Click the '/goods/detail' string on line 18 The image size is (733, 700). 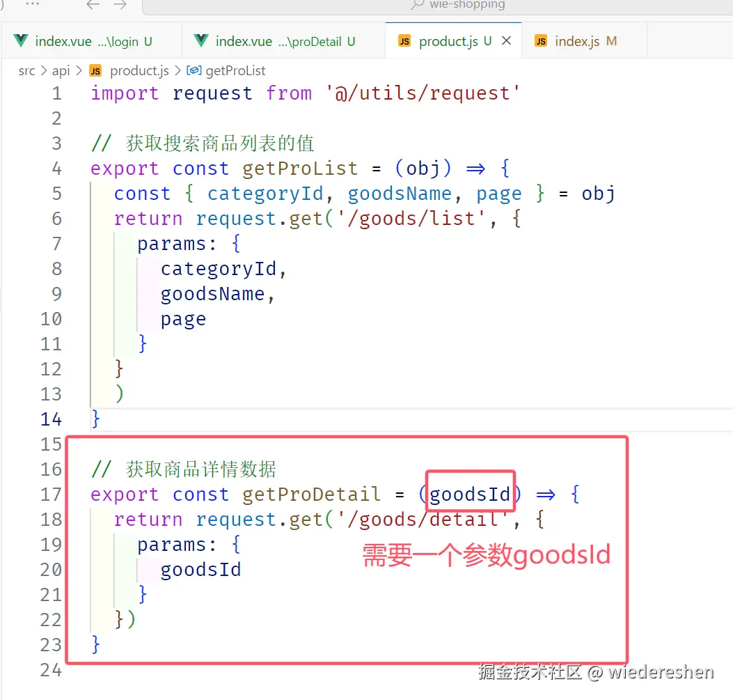point(423,520)
